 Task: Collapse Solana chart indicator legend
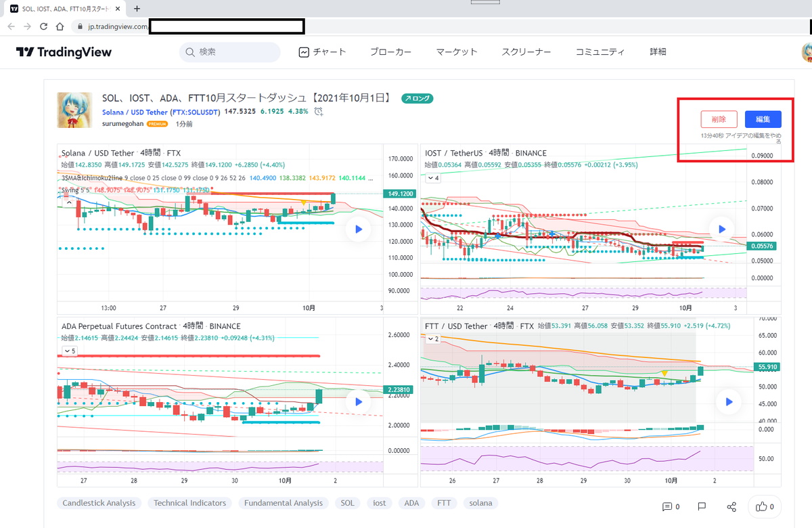coord(68,202)
